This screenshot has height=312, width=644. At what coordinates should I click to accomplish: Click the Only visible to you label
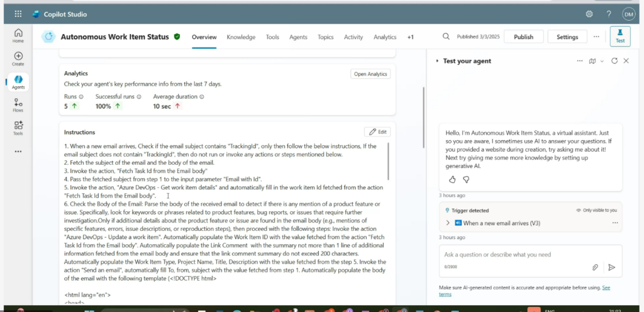[599, 210]
